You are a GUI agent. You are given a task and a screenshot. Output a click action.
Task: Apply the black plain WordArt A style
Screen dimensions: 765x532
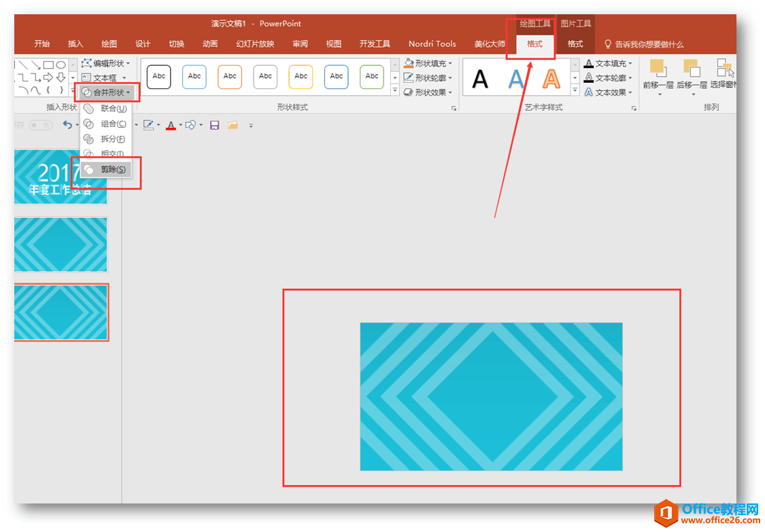[x=480, y=79]
